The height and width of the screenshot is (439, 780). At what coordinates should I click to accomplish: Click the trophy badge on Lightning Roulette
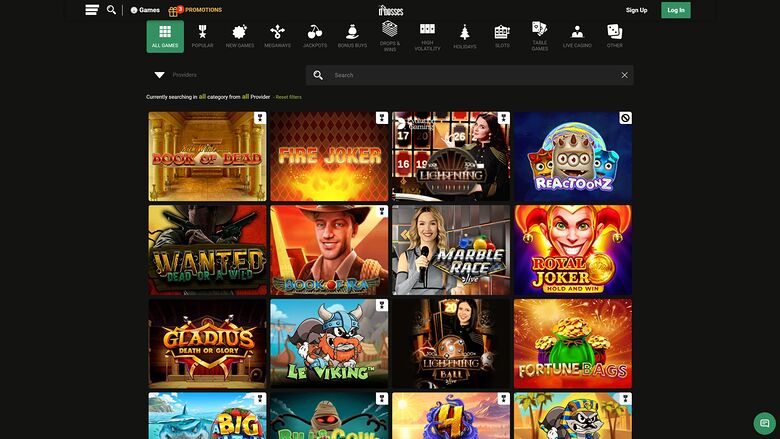pyautogui.click(x=503, y=118)
